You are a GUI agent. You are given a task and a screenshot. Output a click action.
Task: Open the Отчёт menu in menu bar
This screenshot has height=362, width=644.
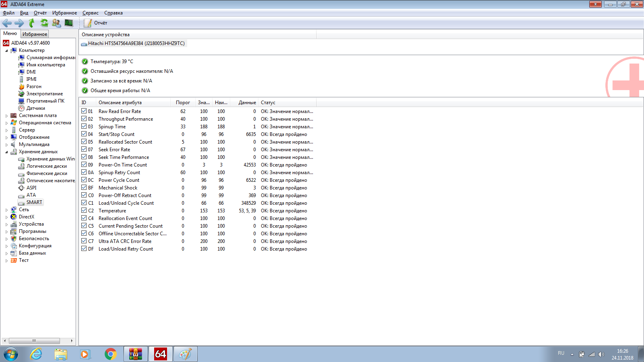tap(40, 13)
